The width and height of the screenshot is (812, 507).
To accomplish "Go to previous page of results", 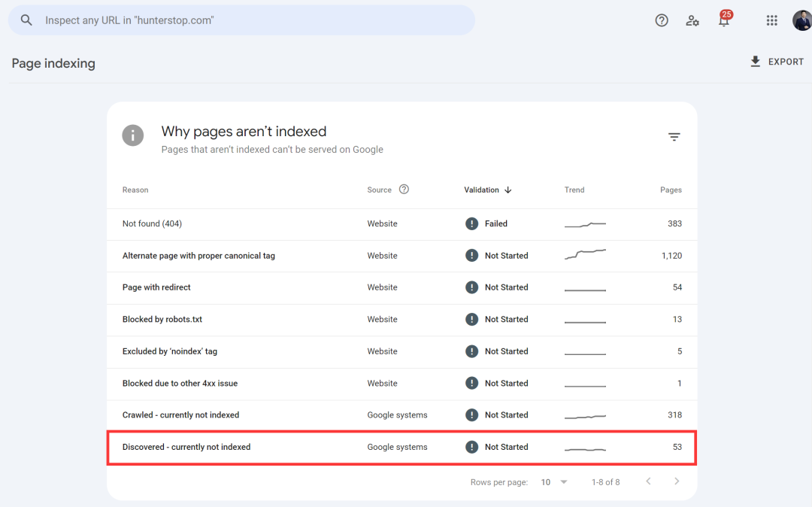I will point(648,481).
